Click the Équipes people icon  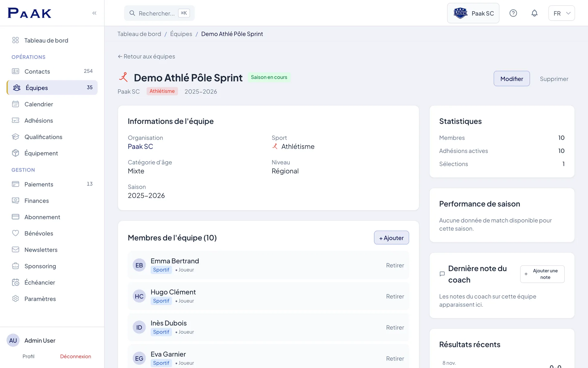click(17, 88)
